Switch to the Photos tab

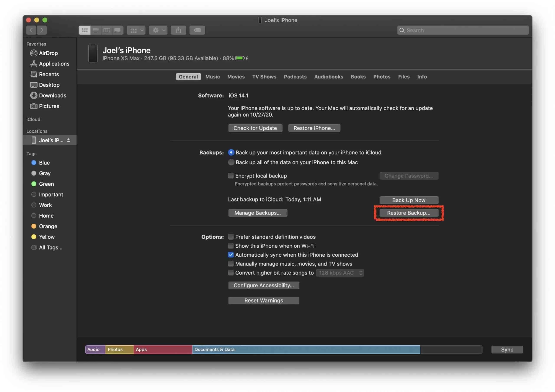tap(382, 76)
